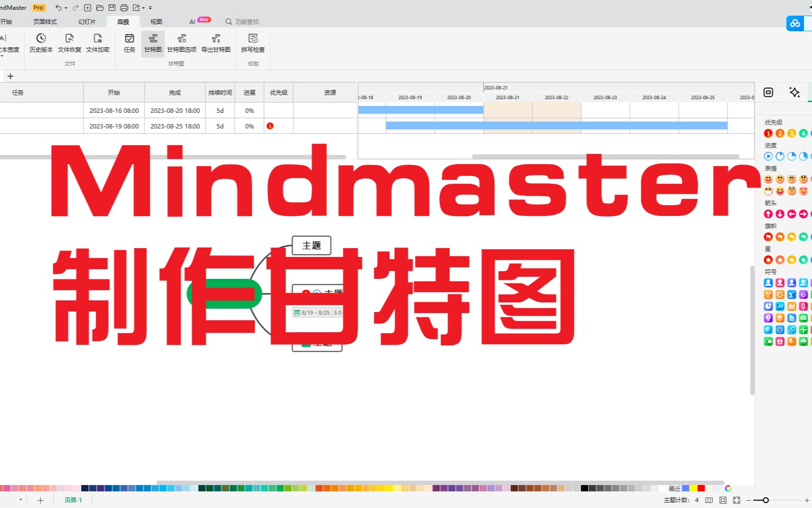This screenshot has height=508, width=812.
Task: Open the custom color wheel picker
Action: (x=728, y=488)
